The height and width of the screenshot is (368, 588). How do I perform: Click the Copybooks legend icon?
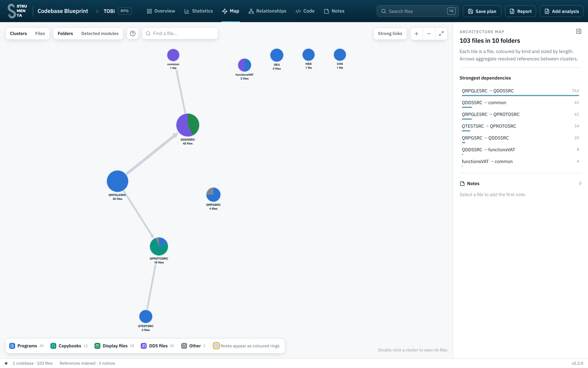click(53, 346)
